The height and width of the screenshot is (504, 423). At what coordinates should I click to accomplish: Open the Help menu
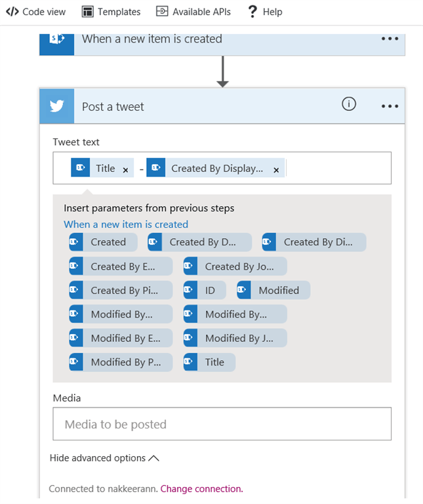pyautogui.click(x=265, y=12)
